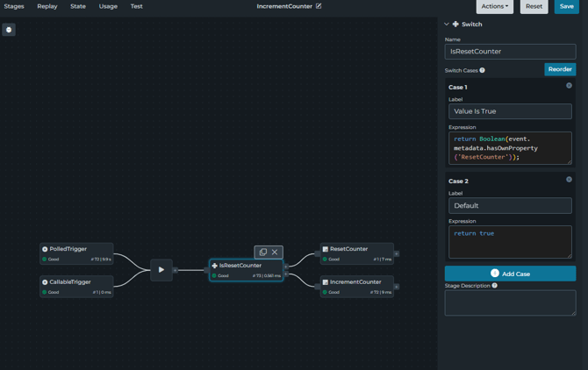588x370 pixels.
Task: Click the CallableTrigger node icon
Action: 45,282
